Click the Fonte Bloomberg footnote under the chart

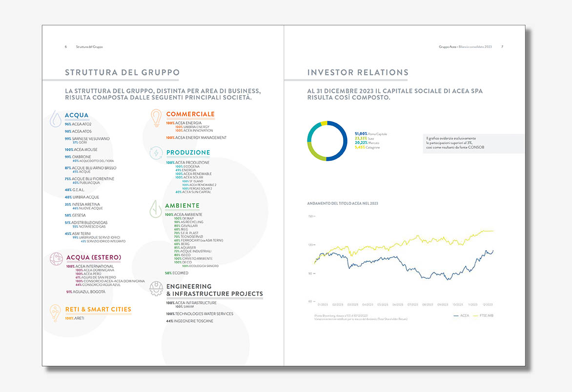coord(361,317)
